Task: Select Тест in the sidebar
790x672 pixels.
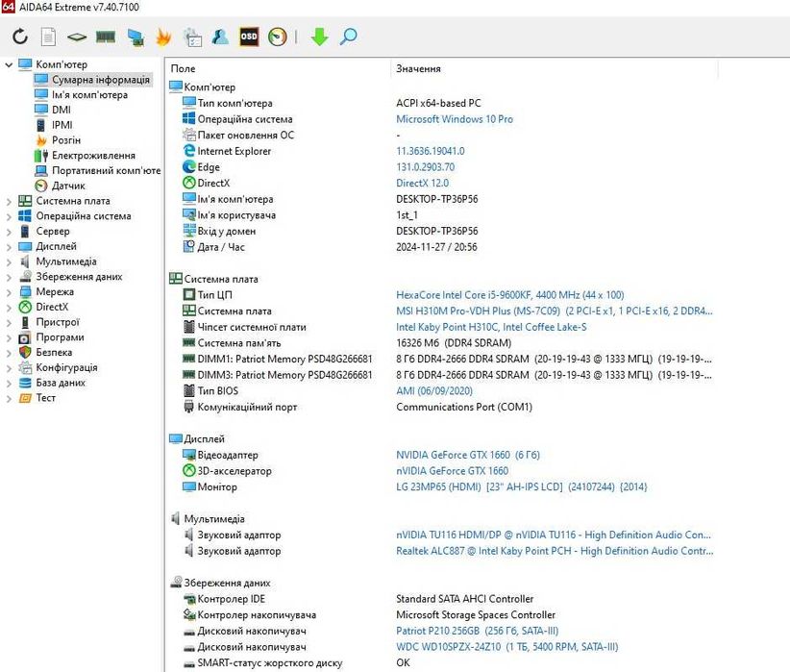Action: [45, 398]
